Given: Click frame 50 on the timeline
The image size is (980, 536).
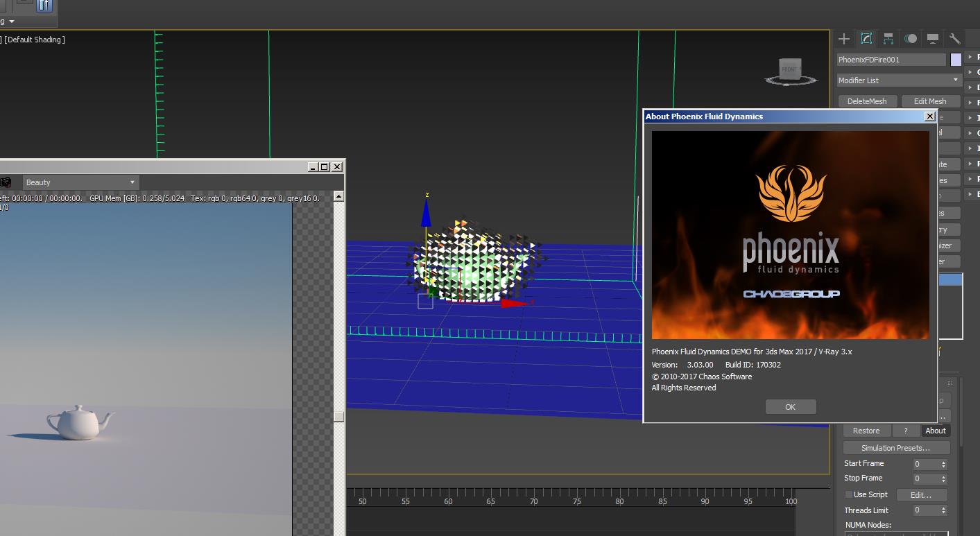Looking at the screenshot, I should coord(362,501).
